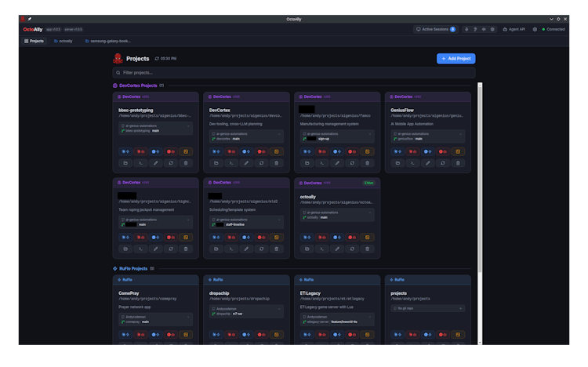Click edit pencil icon on DevCortex card

[246, 163]
